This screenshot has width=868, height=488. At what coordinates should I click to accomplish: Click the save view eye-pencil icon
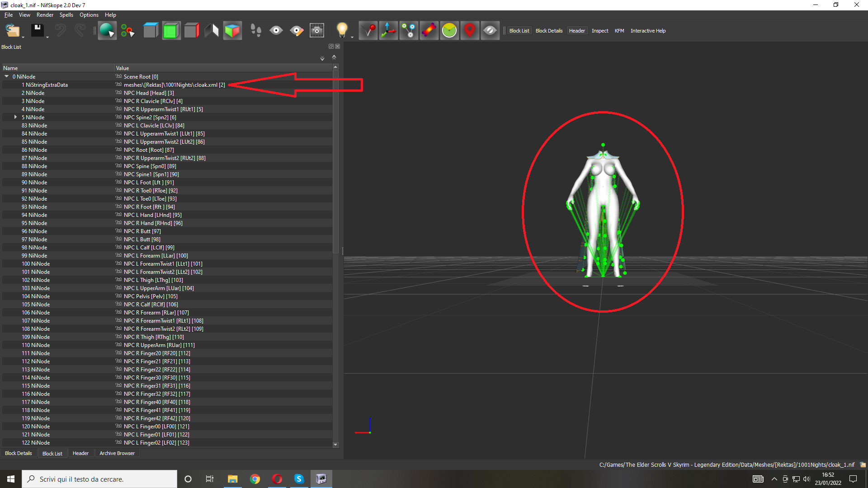tap(297, 31)
